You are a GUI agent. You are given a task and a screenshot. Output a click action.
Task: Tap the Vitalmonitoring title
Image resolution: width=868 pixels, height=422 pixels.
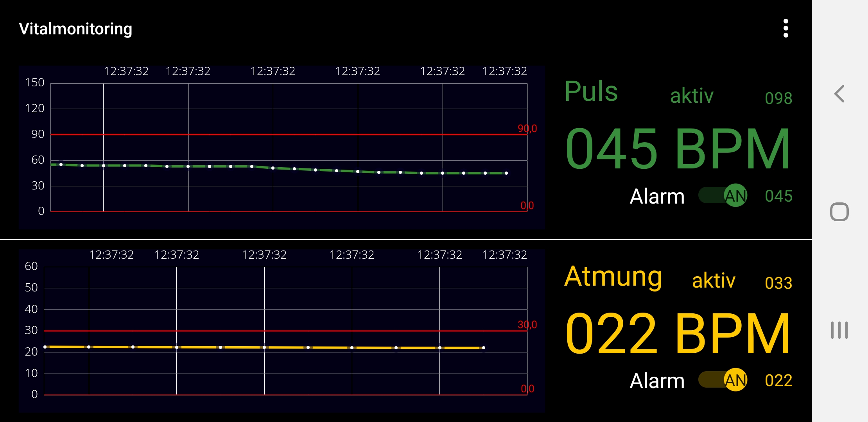pyautogui.click(x=75, y=29)
